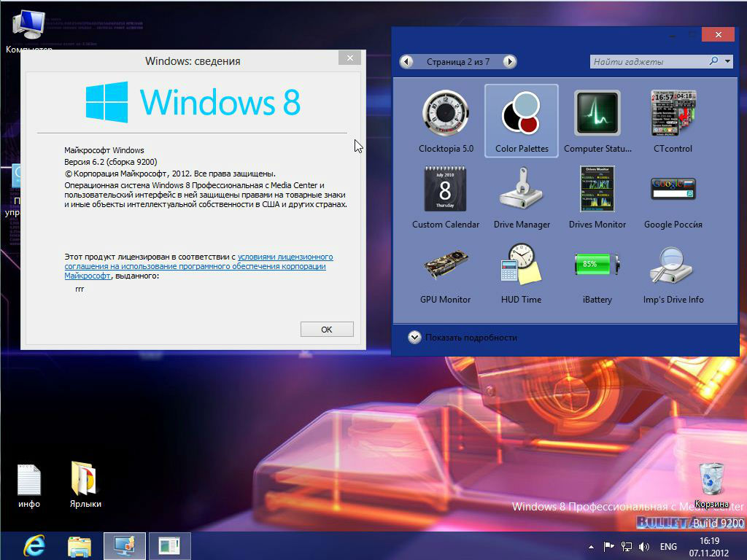Open the clock showing 16:19
This screenshot has width=747, height=560.
pyautogui.click(x=709, y=547)
